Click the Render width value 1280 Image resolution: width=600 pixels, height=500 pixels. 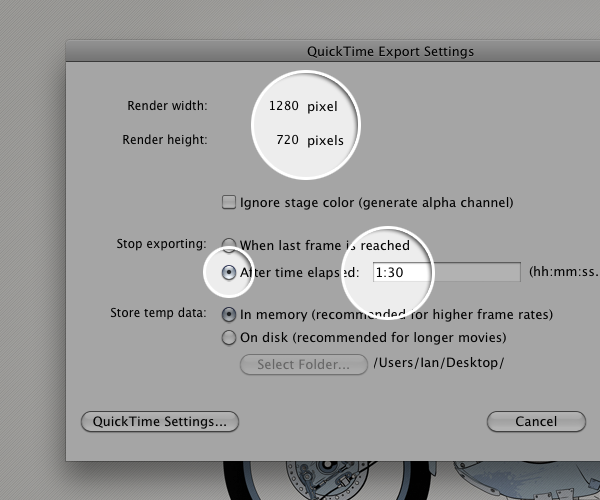click(x=284, y=106)
